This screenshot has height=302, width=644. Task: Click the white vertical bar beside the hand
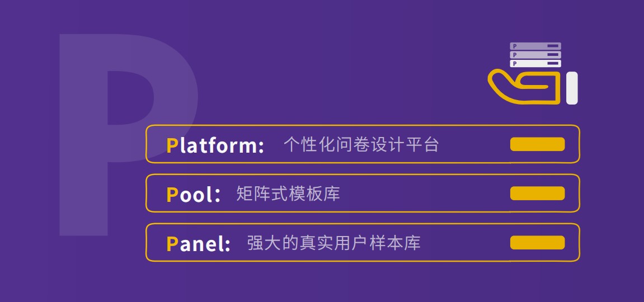click(x=572, y=88)
